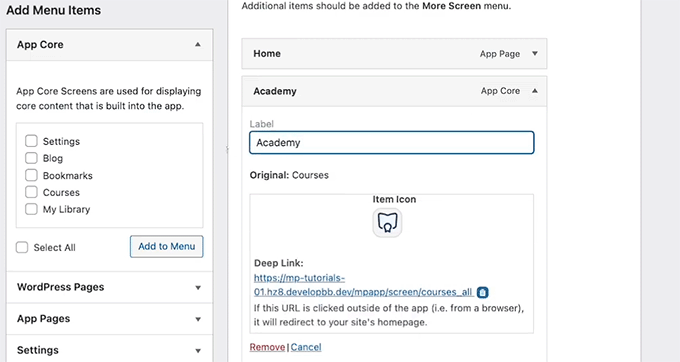Collapse the Academy menu item arrow
Screen dimensions: 680x362
535,91
